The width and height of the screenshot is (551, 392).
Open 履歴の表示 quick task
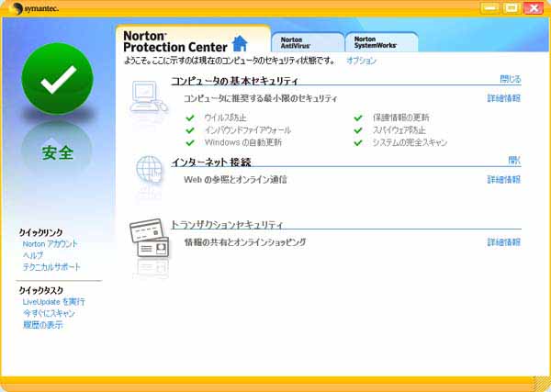point(43,325)
